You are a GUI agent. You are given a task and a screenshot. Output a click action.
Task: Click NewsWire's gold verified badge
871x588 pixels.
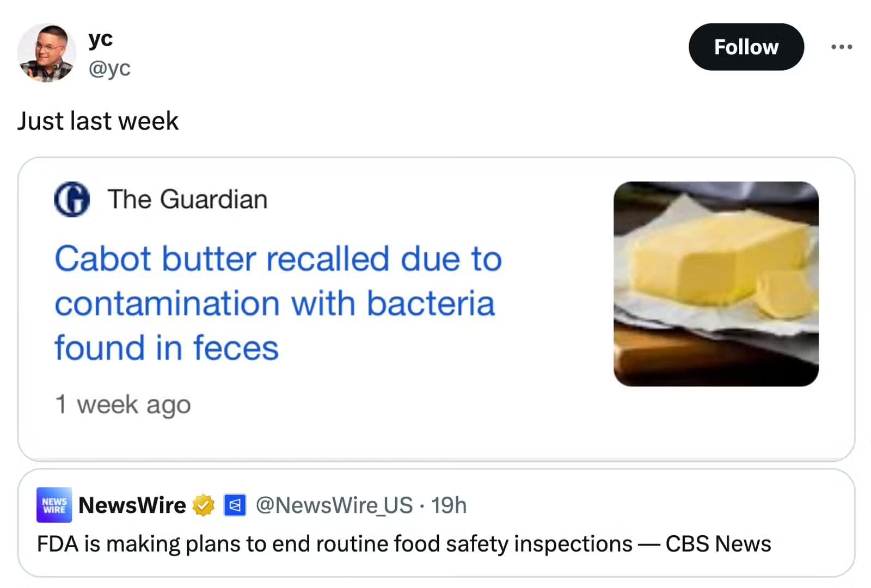coord(204,505)
